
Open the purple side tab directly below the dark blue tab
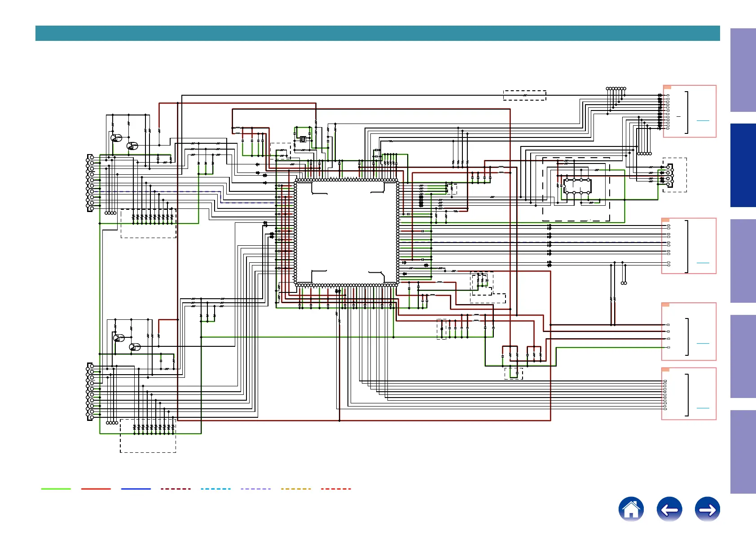click(743, 261)
